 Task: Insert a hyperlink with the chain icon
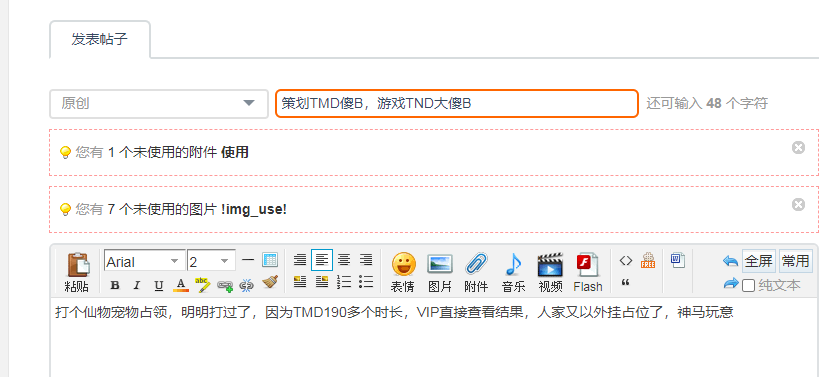click(225, 285)
